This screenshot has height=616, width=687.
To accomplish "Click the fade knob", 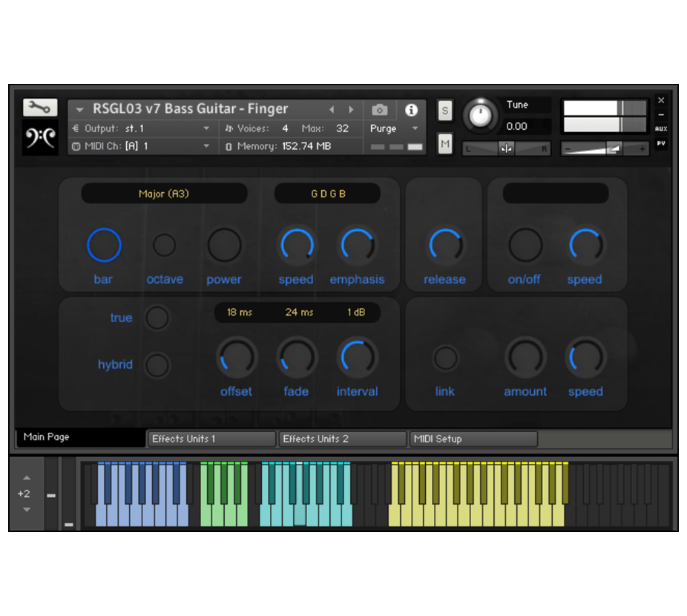I will point(297,358).
